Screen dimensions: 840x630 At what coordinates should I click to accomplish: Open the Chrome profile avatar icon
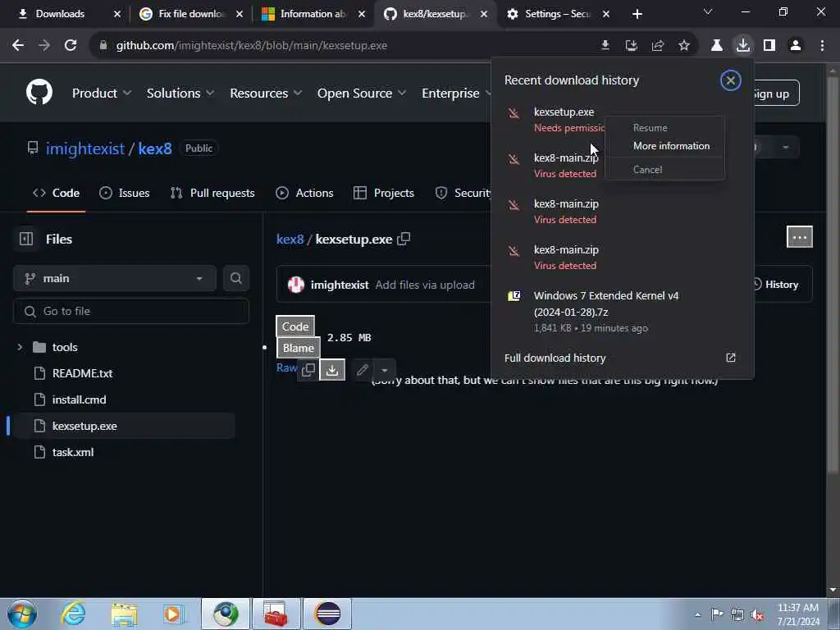click(x=796, y=46)
